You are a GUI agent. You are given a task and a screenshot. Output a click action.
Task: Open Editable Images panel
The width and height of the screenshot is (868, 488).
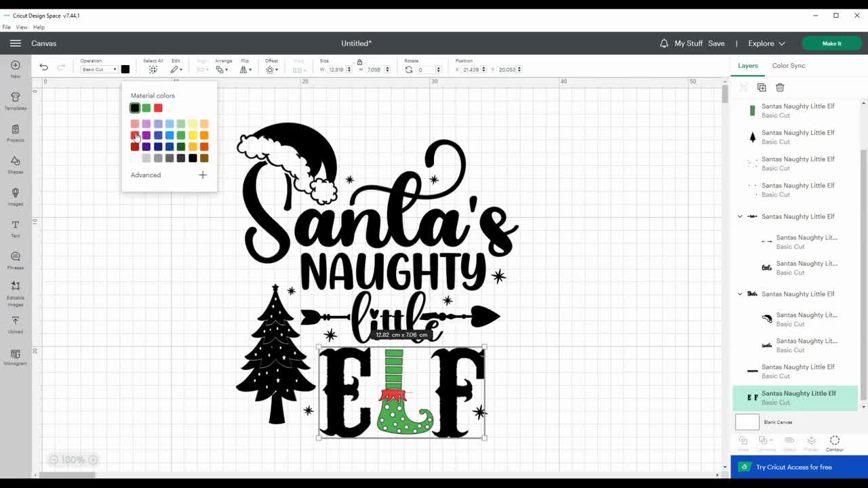pos(15,287)
